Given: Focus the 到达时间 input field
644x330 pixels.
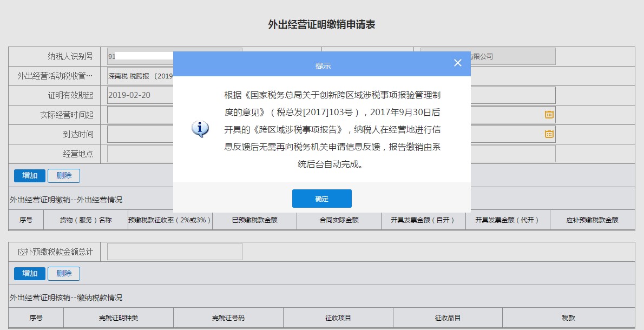Looking at the screenshot, I should 140,134.
